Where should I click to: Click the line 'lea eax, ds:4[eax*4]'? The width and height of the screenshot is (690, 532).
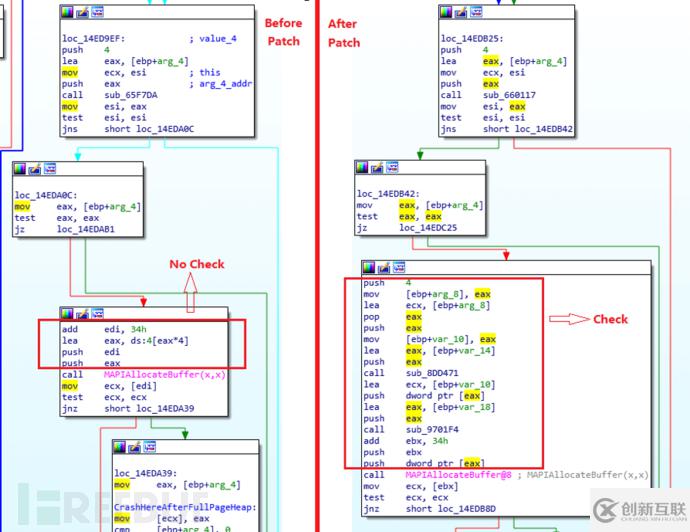(125, 341)
